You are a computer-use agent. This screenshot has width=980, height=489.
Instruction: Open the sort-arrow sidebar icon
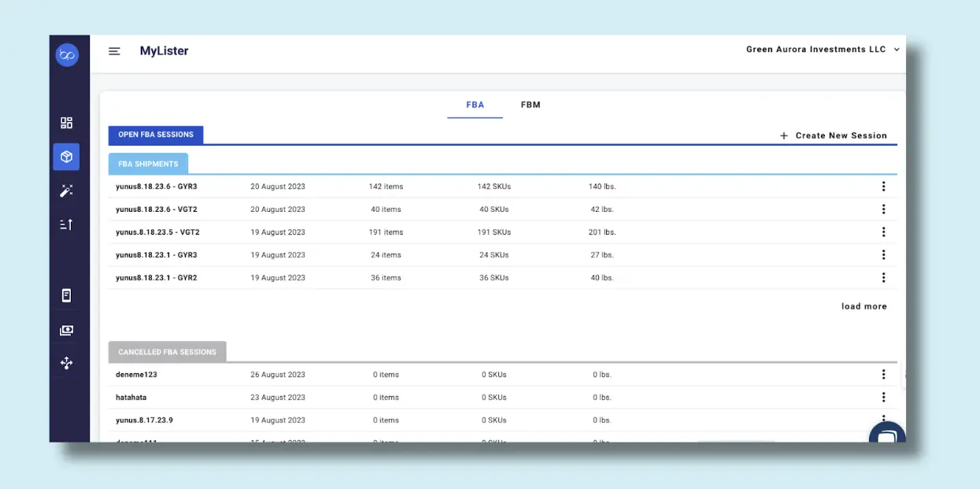66,224
